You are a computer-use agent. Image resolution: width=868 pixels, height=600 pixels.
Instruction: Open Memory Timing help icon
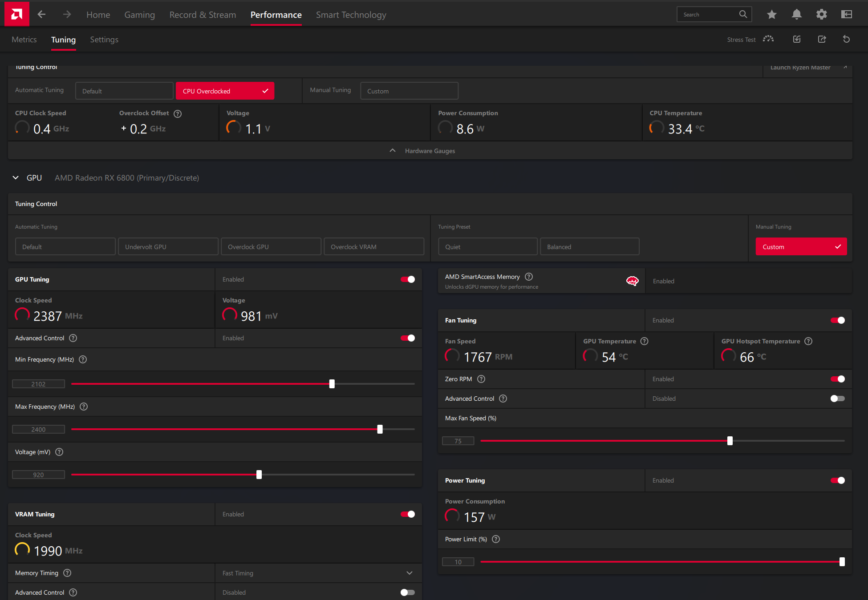tap(67, 573)
